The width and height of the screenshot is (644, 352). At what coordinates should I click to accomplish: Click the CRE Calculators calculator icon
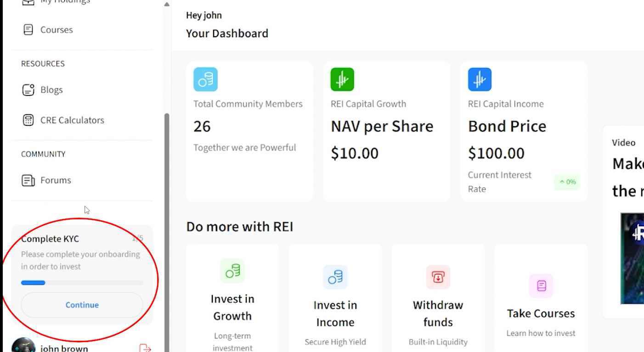pyautogui.click(x=28, y=120)
